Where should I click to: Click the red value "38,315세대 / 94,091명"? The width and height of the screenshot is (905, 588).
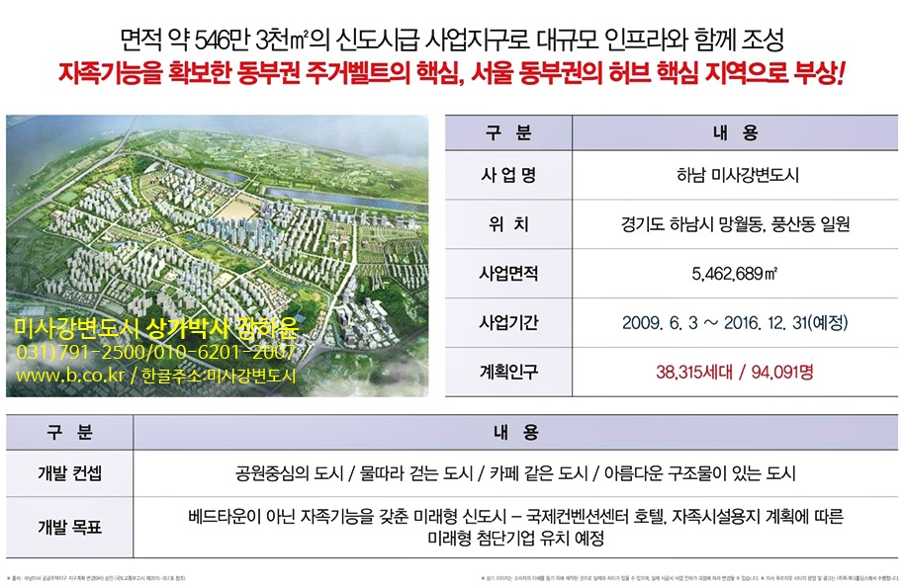[x=735, y=372]
